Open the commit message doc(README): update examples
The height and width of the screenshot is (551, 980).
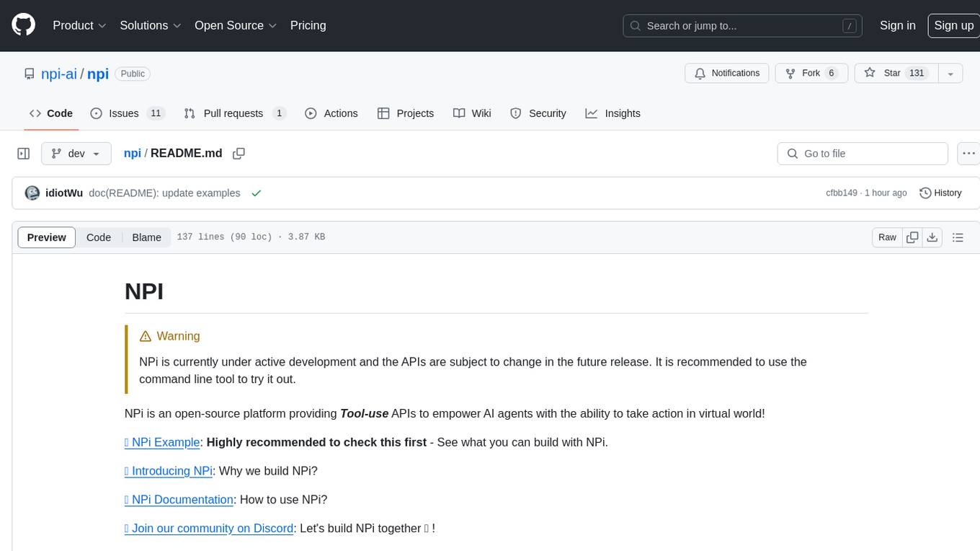pyautogui.click(x=164, y=193)
